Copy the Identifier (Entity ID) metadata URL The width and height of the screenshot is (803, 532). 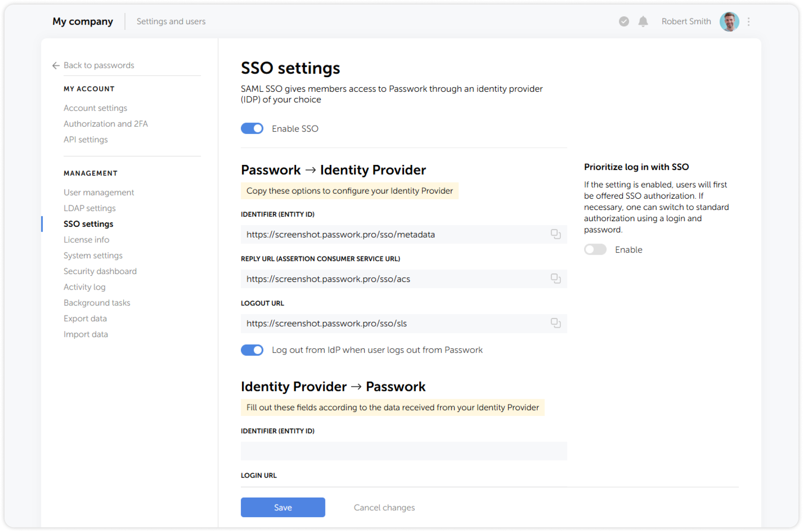(x=556, y=234)
